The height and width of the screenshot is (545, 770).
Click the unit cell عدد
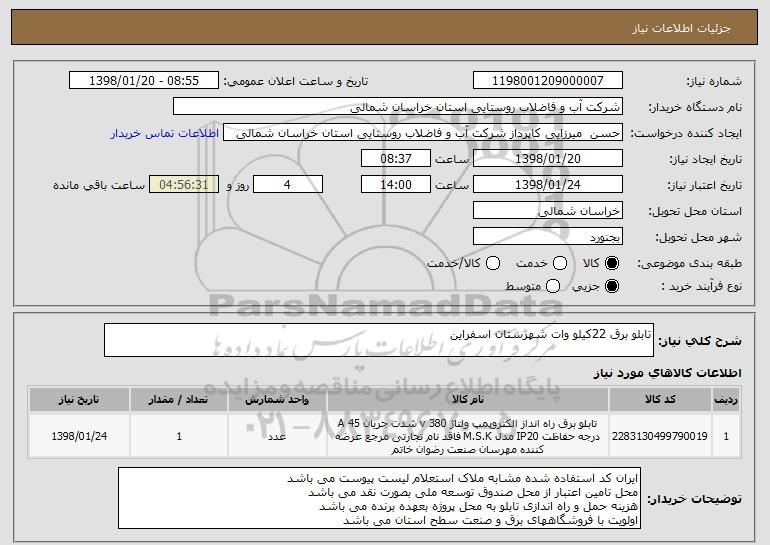point(277,436)
